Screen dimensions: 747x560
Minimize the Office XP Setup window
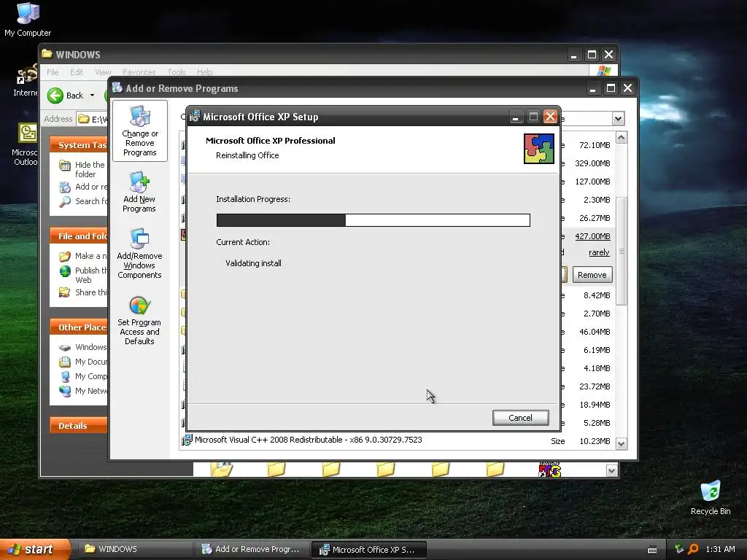(x=516, y=117)
